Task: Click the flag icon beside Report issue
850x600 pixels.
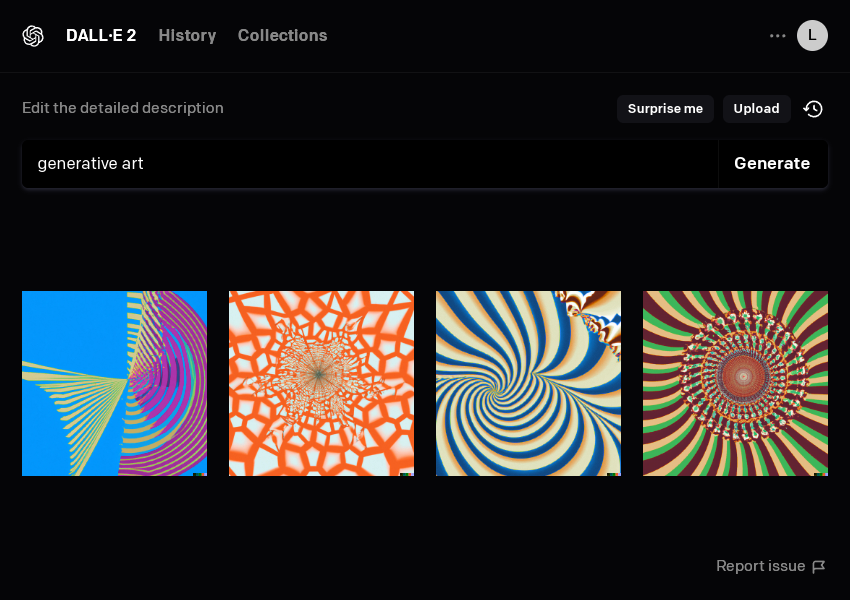Action: click(x=819, y=567)
